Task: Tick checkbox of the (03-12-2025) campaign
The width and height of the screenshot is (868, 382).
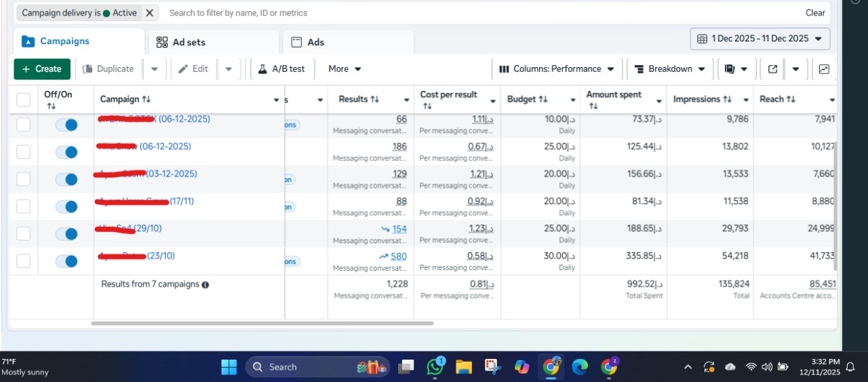Action: click(23, 179)
